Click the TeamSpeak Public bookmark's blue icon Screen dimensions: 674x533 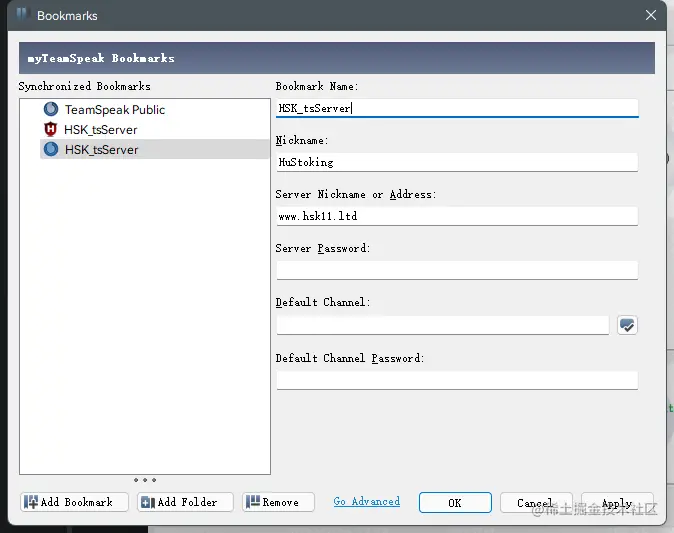tap(51, 109)
